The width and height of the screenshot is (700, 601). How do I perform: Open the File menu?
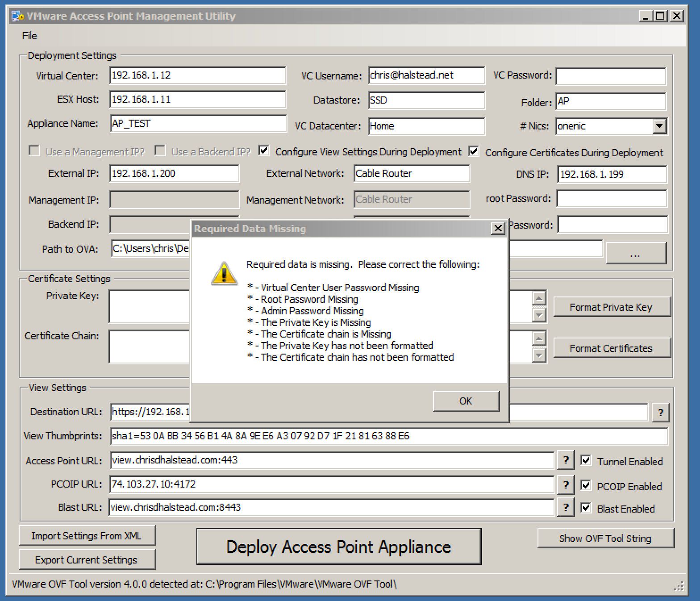(29, 36)
